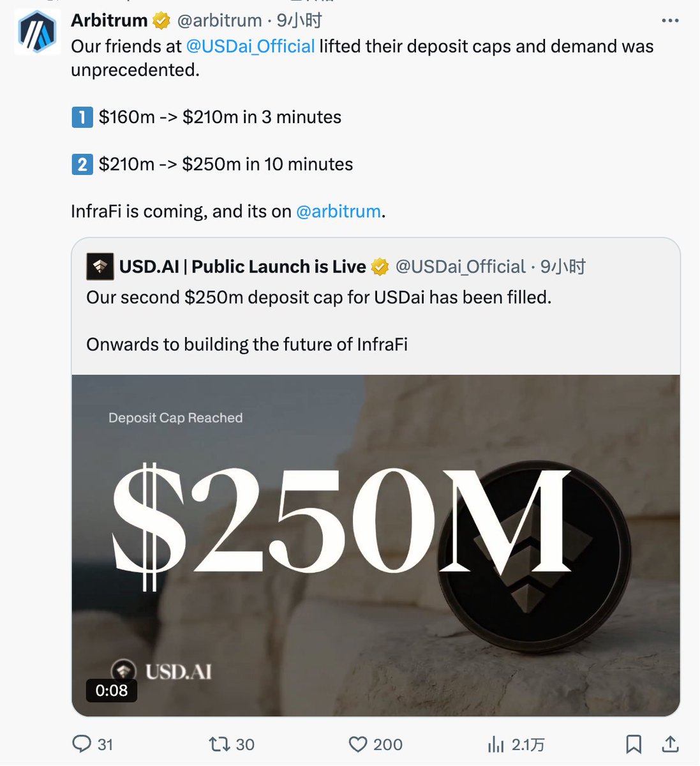Share the tweet via upload icon
The image size is (700, 766).
tap(670, 744)
